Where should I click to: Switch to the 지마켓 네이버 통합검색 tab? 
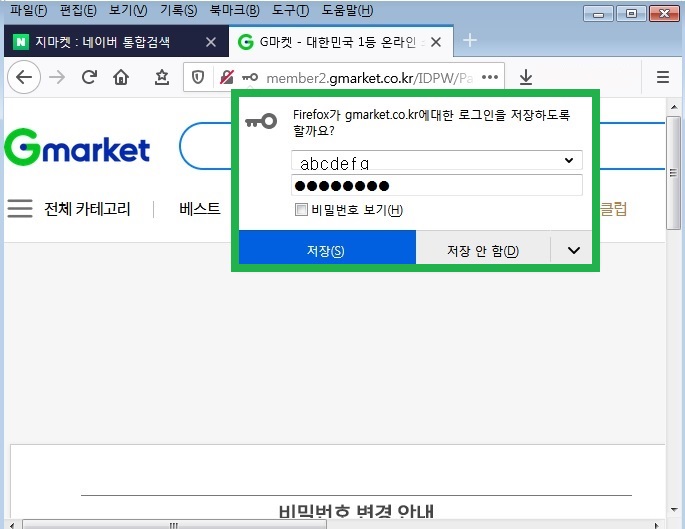[116, 41]
